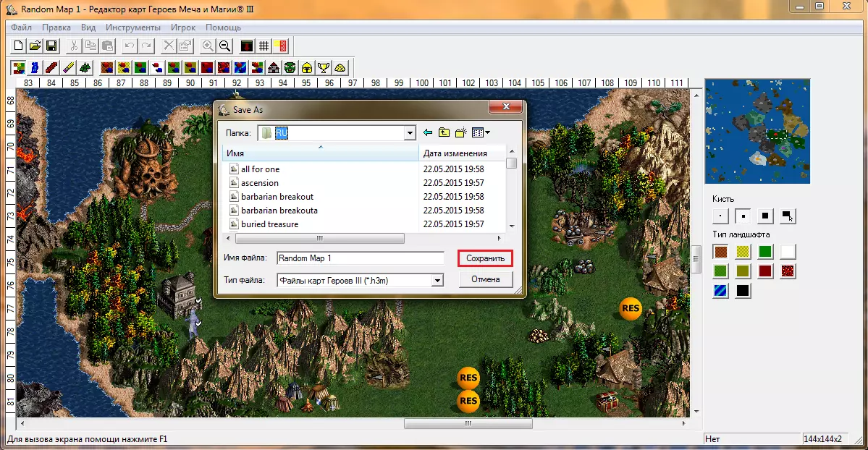This screenshot has height=450, width=868.
Task: Open the Файл menu
Action: pos(21,27)
